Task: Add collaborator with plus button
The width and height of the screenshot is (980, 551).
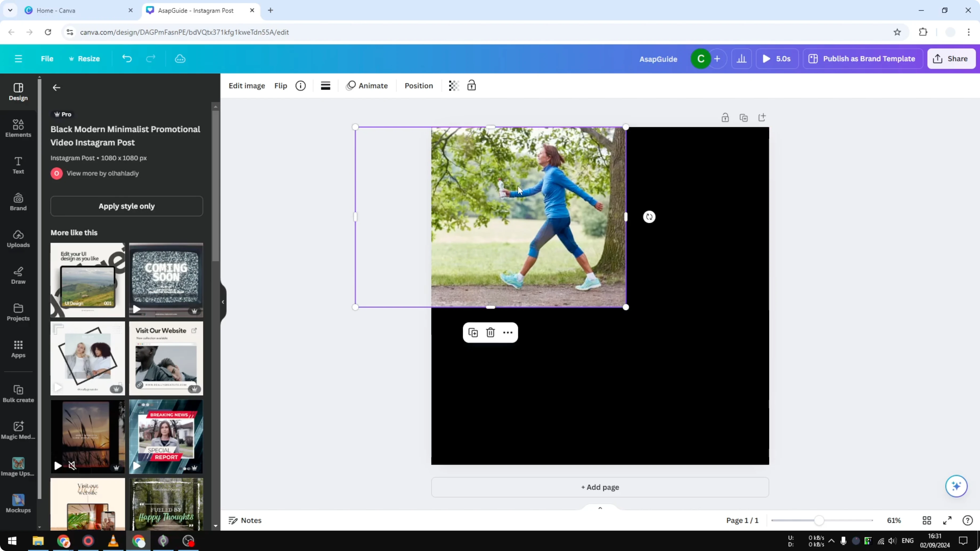Action: [x=717, y=59]
